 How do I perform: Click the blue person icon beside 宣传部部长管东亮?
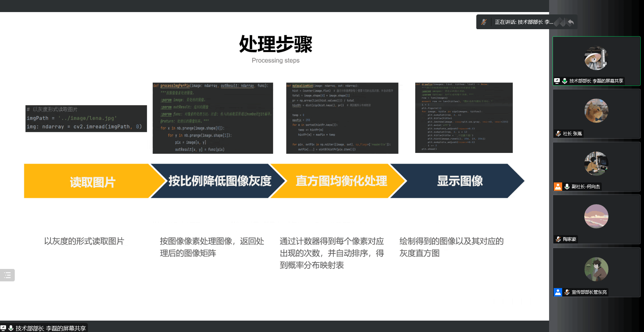558,292
